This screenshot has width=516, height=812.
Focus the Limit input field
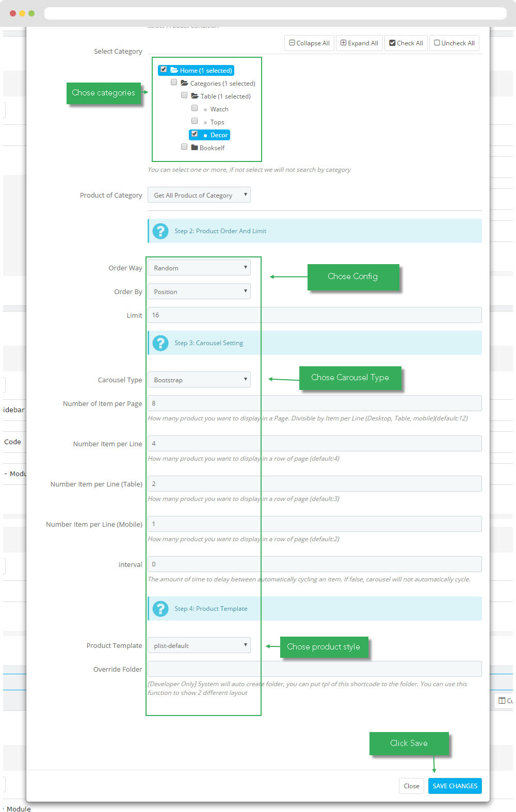click(x=315, y=315)
